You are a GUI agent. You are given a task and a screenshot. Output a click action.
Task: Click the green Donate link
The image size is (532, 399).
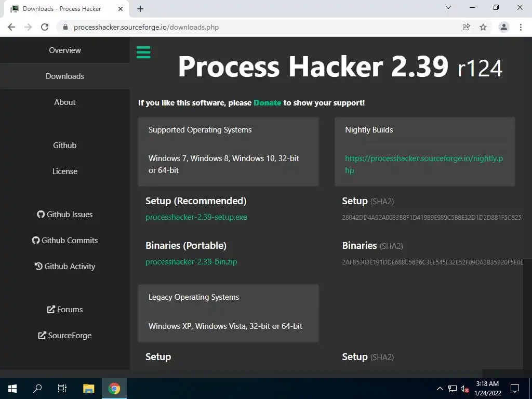point(268,103)
